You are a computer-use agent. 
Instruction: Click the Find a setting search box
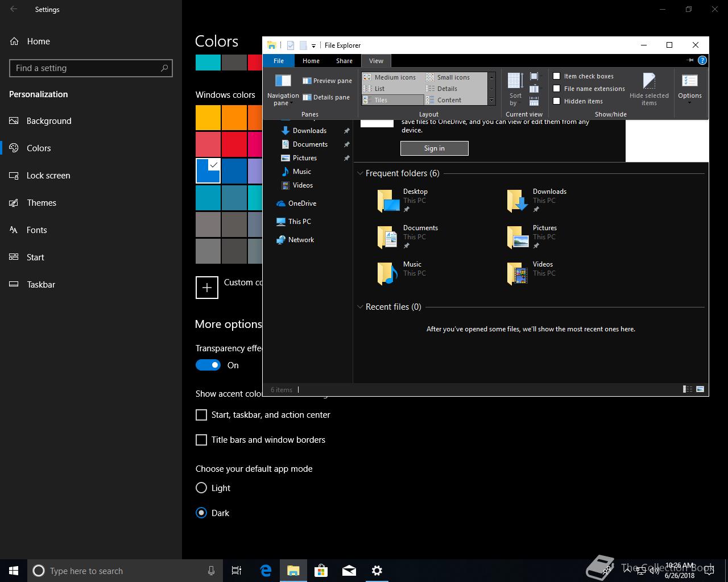(91, 68)
